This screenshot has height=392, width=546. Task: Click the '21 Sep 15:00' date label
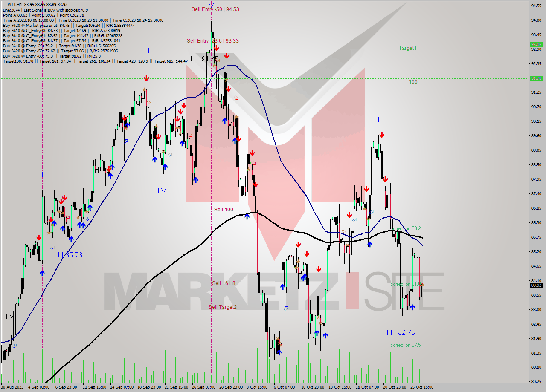(x=177, y=387)
